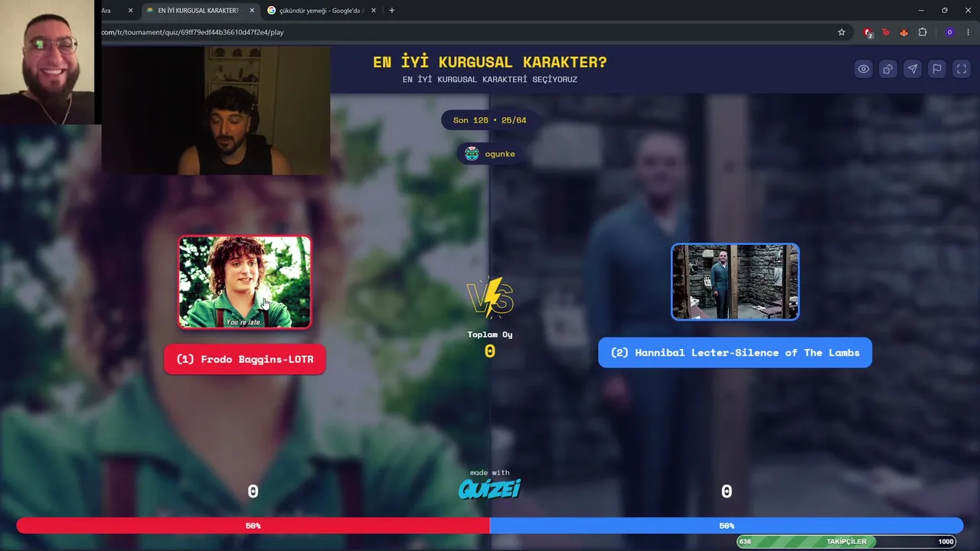The height and width of the screenshot is (551, 980).
Task: Close the tab ending in 'Ara'
Action: pos(130,11)
